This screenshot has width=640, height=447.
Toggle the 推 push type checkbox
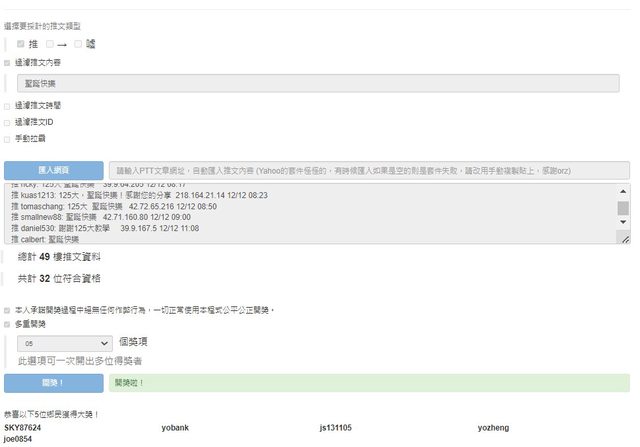(x=21, y=44)
